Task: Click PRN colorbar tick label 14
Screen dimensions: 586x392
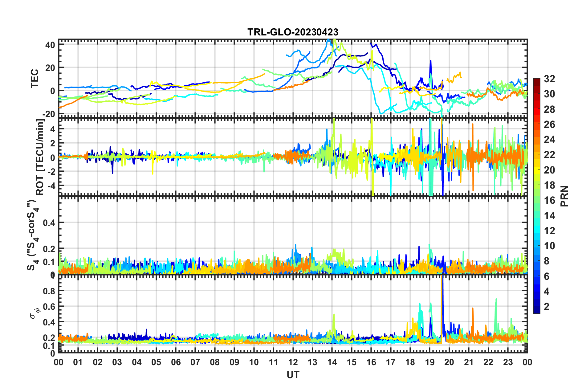Action: click(549, 215)
